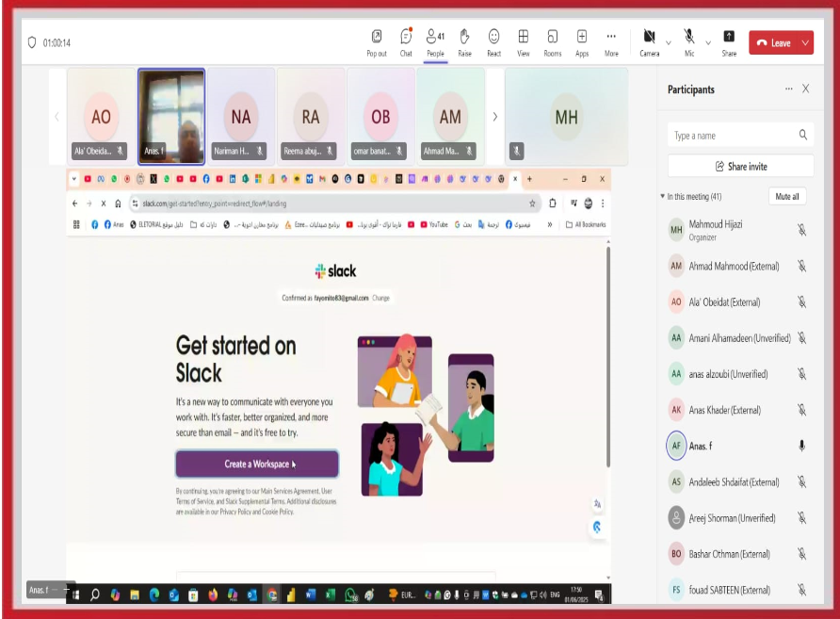Click the back arrow in shared browser
840x619 pixels.
(x=75, y=204)
